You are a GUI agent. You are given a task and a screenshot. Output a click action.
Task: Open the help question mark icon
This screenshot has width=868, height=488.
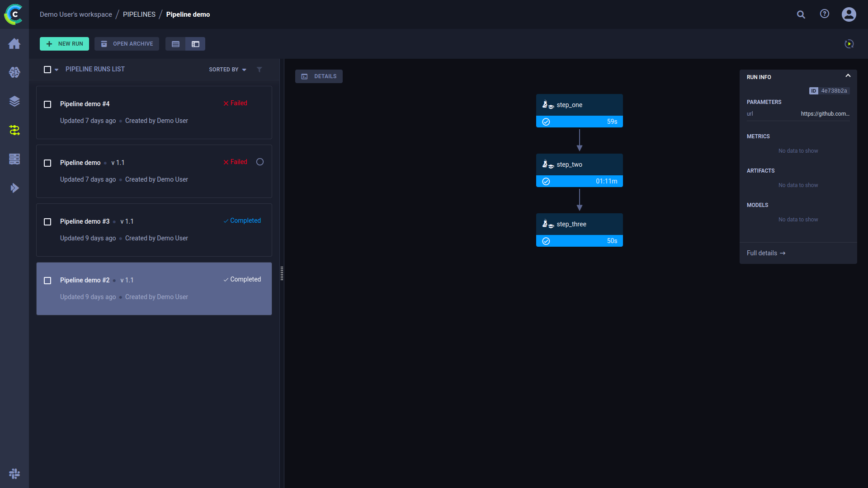(825, 14)
